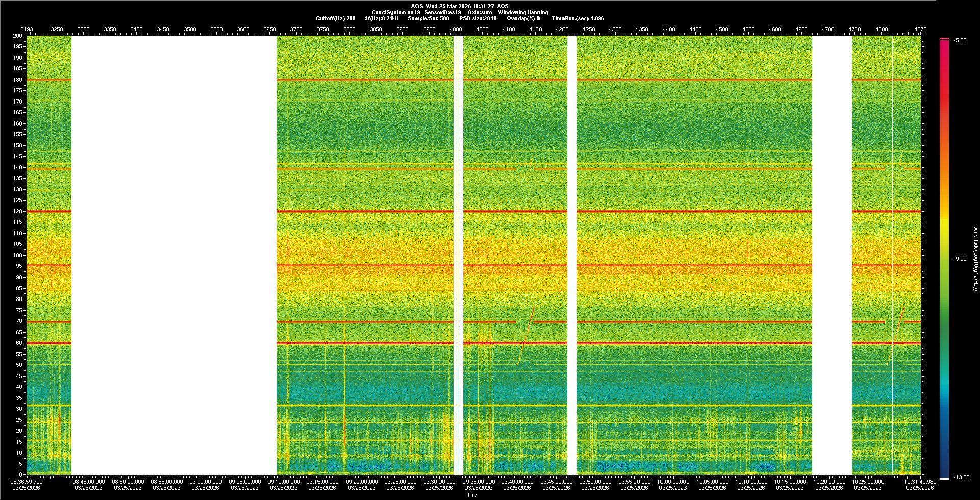The image size is (980, 500).
Task: Select the 09:10:00.000 time label on bottom axis
Action: point(283,482)
